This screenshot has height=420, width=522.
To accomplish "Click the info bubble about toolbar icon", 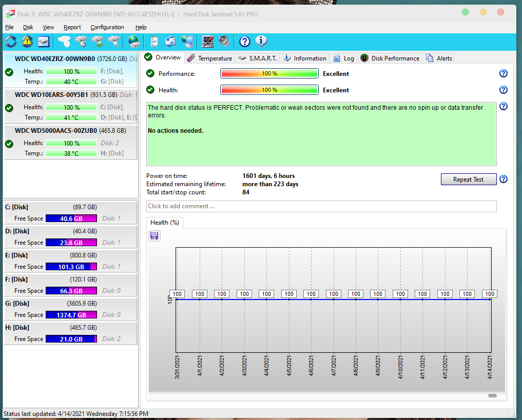I will [261, 42].
